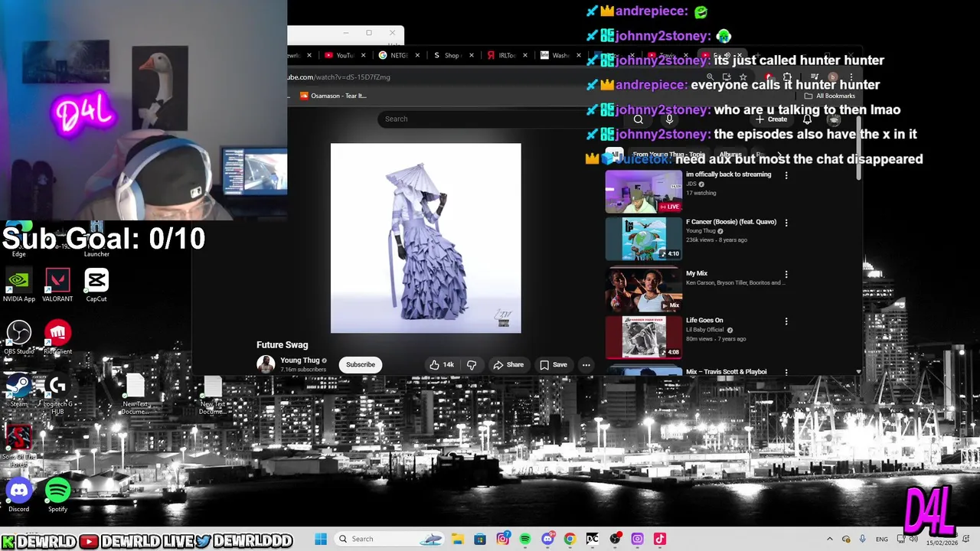
Task: Open the Riot Client desktop icon
Action: tap(57, 337)
